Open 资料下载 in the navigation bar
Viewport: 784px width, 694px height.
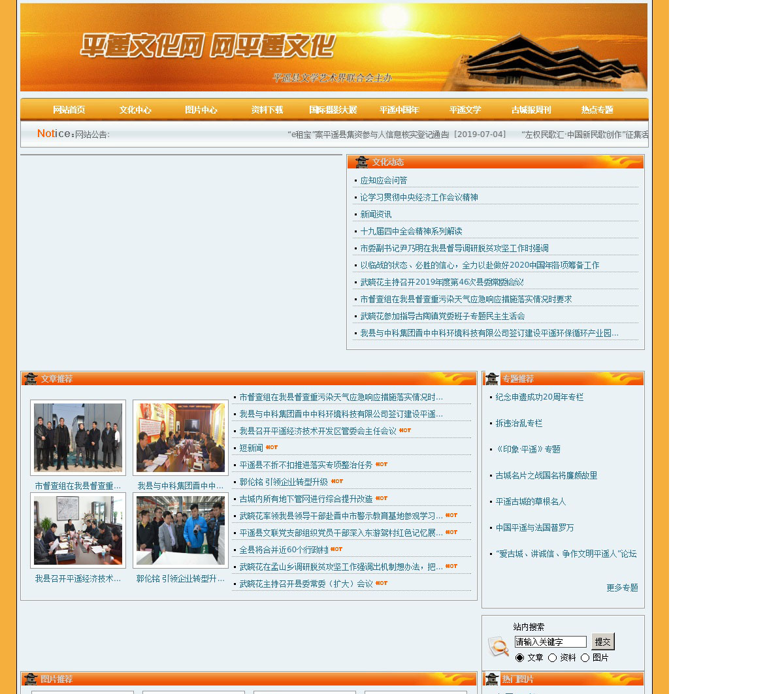tap(267, 110)
